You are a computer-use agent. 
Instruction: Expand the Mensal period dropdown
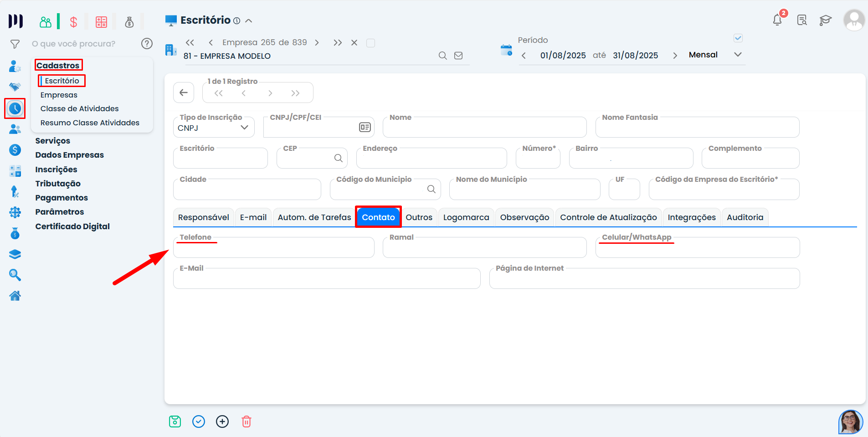738,55
